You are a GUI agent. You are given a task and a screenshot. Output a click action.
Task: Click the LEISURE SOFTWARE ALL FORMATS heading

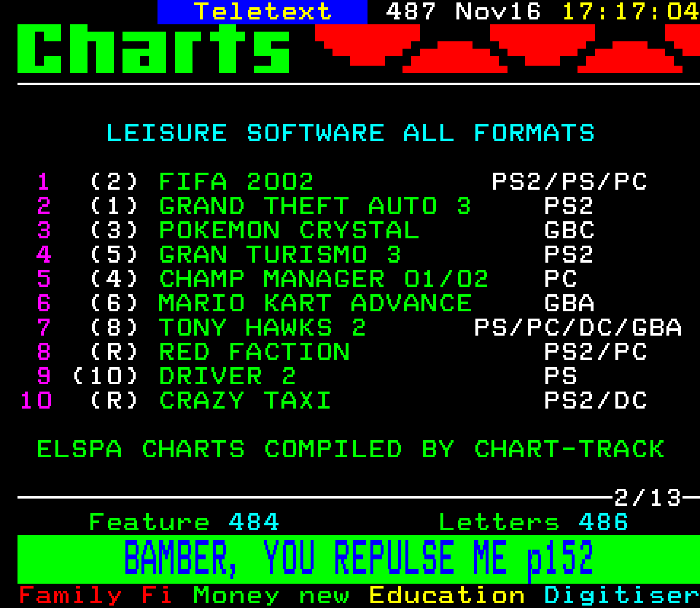click(x=350, y=133)
